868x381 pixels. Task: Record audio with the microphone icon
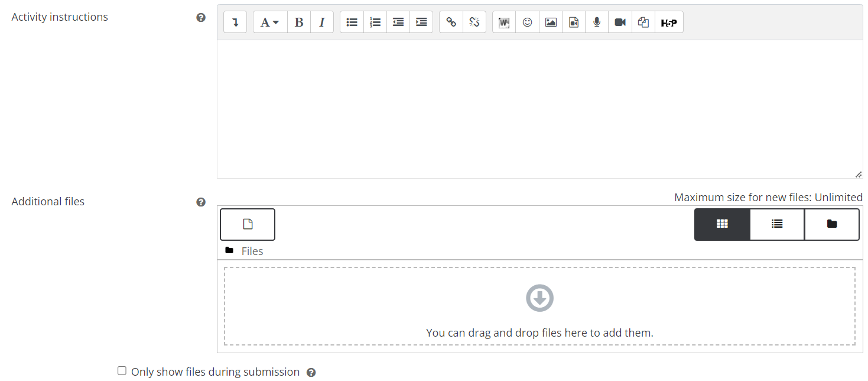(x=597, y=22)
